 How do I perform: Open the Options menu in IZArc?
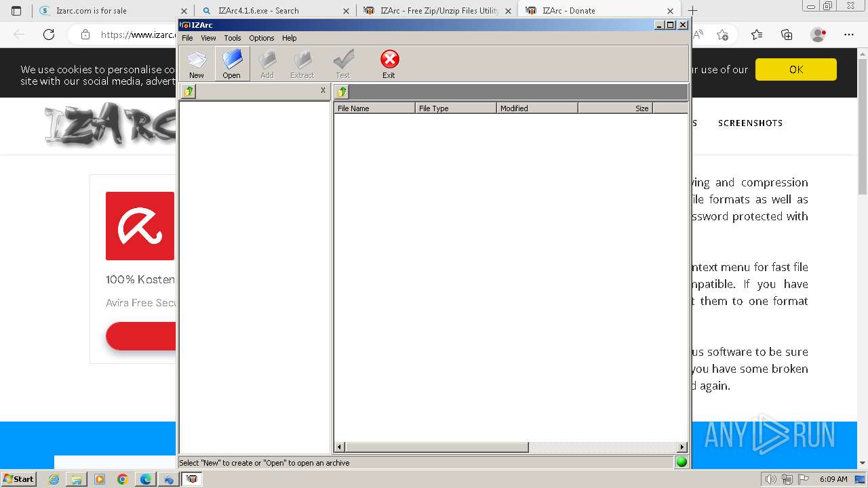tap(262, 38)
